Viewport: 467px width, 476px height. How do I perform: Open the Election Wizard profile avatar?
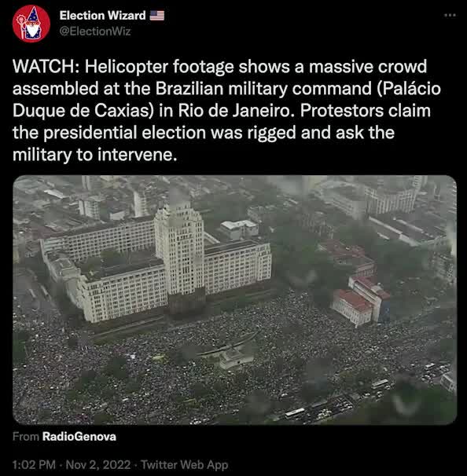(x=31, y=24)
